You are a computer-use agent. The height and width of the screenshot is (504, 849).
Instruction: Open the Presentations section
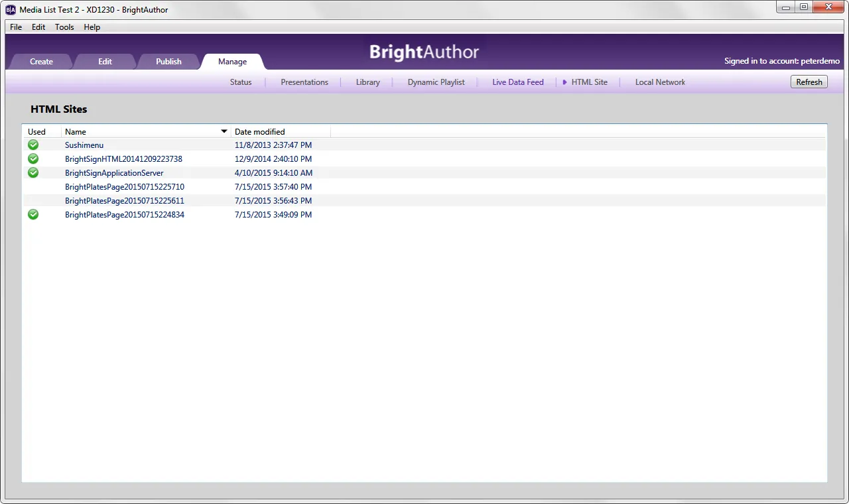tap(304, 82)
